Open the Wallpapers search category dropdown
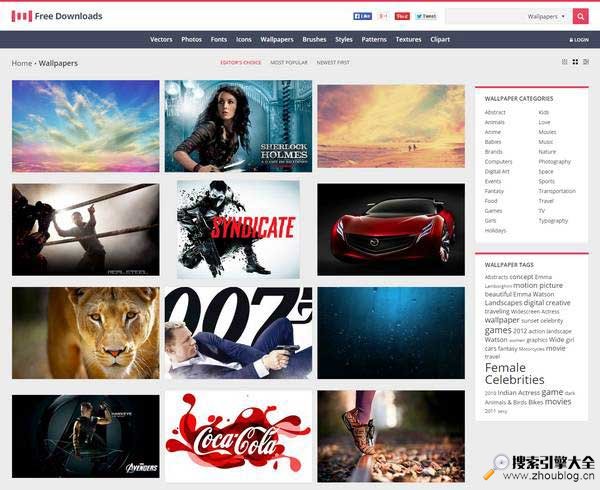 pyautogui.click(x=546, y=17)
